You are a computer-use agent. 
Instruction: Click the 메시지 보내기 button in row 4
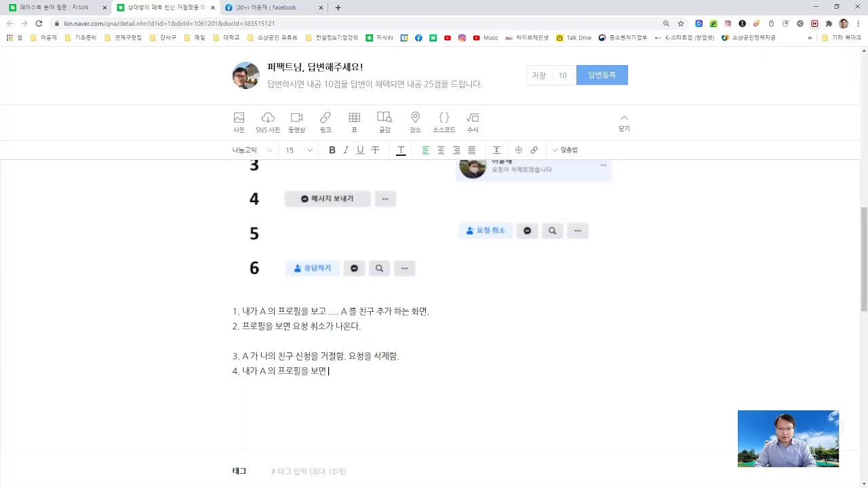point(328,199)
